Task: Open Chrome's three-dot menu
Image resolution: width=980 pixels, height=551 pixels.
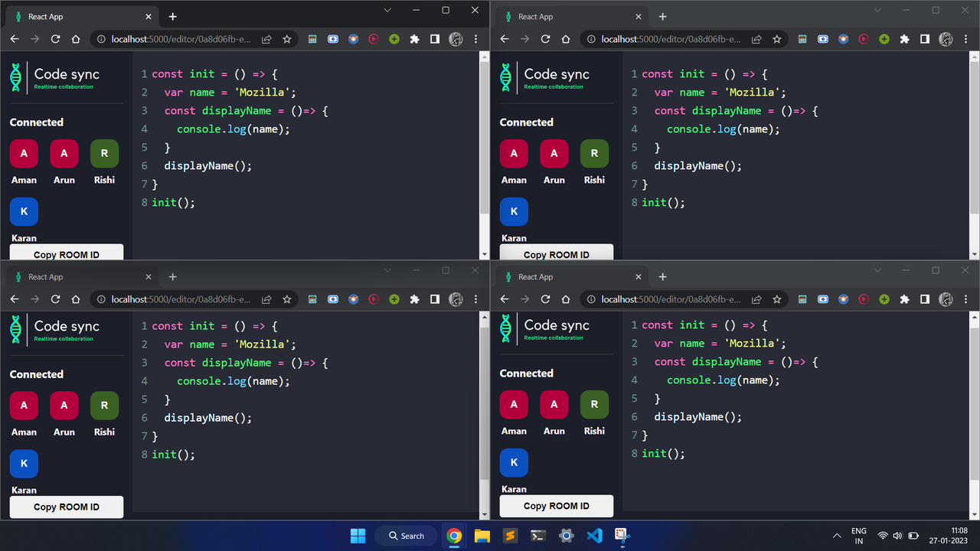Action: 475,39
